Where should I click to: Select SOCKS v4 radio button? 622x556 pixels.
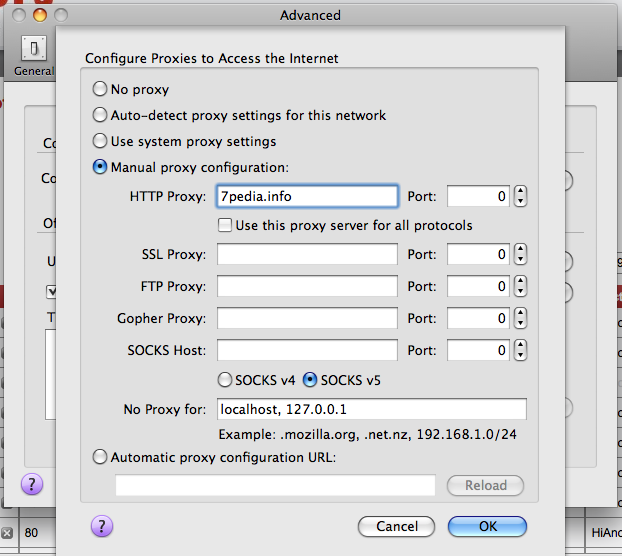click(x=226, y=380)
